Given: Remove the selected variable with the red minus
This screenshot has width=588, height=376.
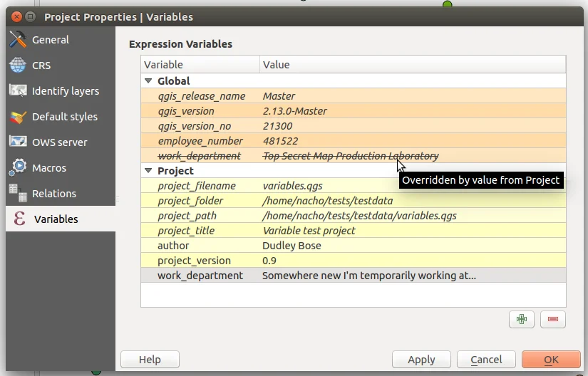Looking at the screenshot, I should point(553,319).
